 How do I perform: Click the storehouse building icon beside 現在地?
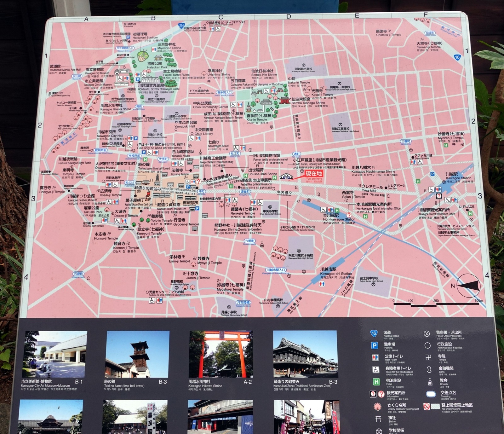tap(286, 176)
